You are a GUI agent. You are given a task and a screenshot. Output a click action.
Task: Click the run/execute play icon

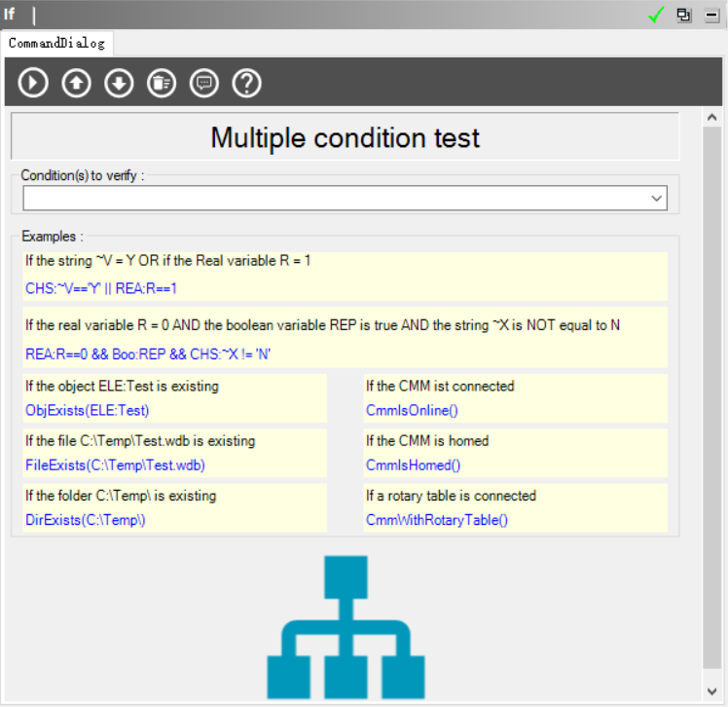pos(33,83)
